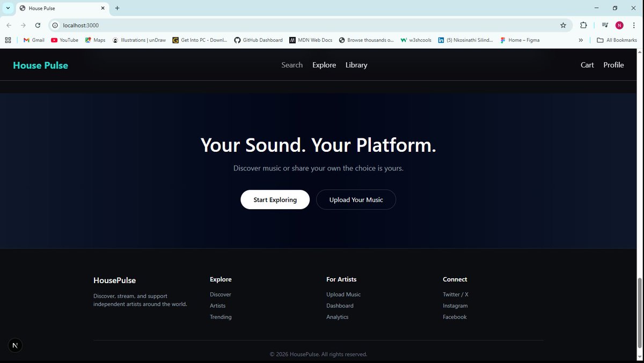This screenshot has height=363, width=644.
Task: Open the media controls icon
Action: tap(605, 25)
